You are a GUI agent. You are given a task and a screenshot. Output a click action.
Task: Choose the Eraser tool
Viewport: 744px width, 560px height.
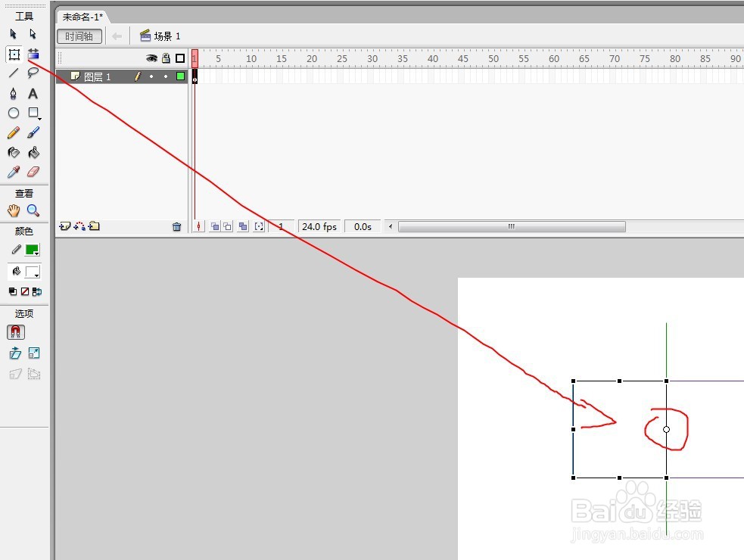click(33, 172)
